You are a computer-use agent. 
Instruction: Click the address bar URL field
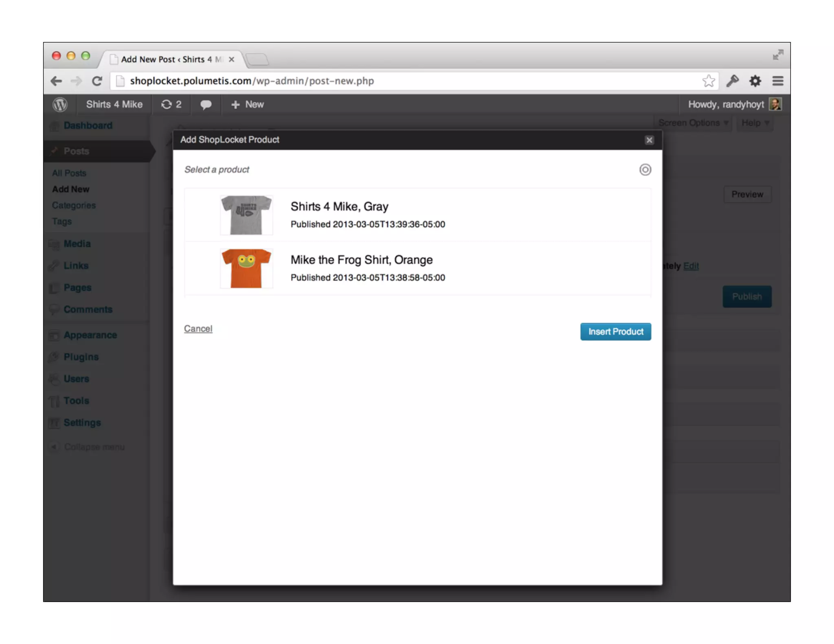click(x=413, y=81)
